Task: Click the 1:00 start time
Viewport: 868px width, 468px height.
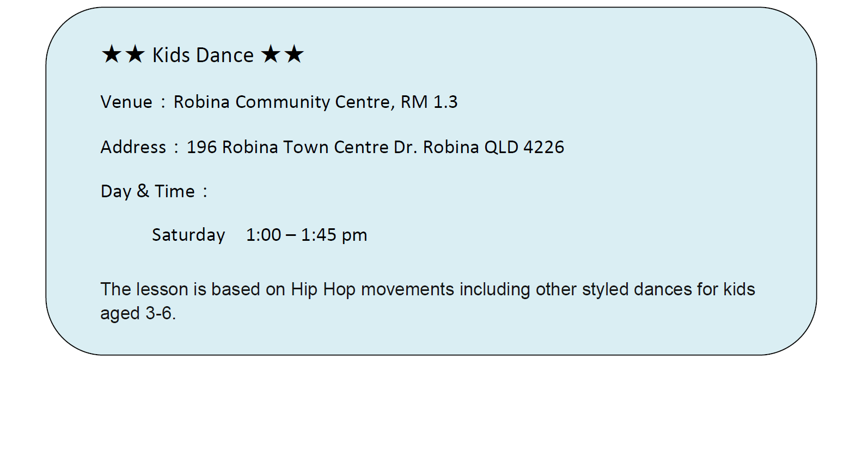Action: (x=264, y=235)
